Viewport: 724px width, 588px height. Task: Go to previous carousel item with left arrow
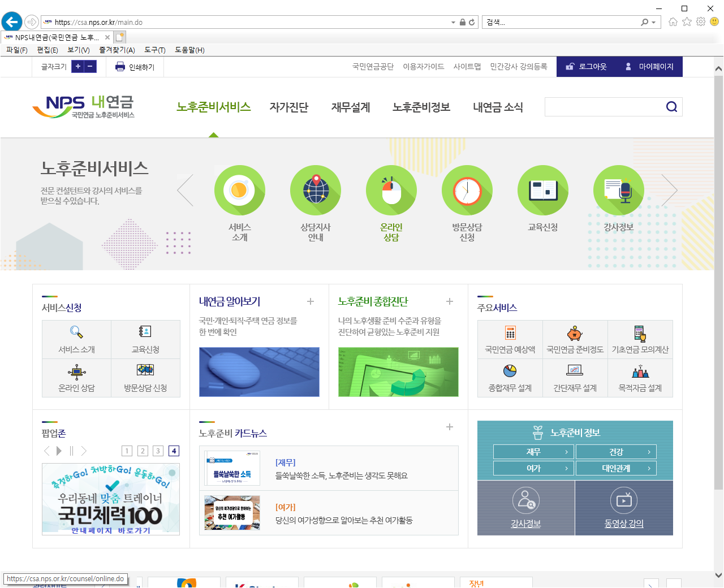[x=186, y=190]
